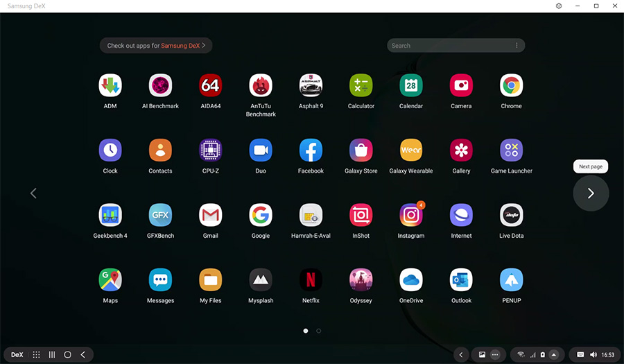This screenshot has height=364, width=624.
Task: Open the Facebook app
Action: [x=311, y=150]
